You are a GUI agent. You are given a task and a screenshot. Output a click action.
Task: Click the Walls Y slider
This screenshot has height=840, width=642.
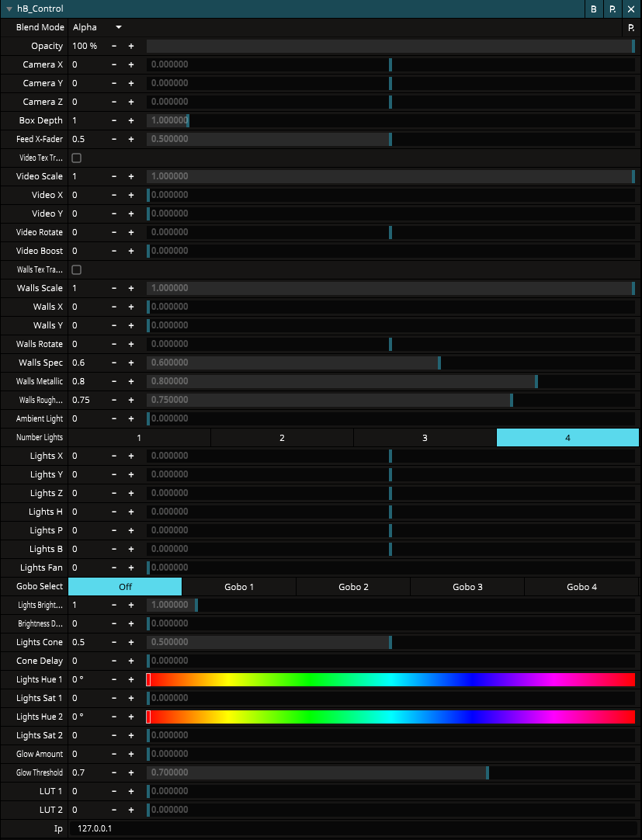coord(390,325)
